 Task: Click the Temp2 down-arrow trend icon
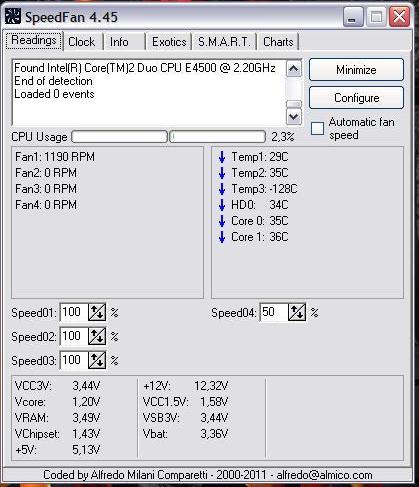[x=222, y=173]
